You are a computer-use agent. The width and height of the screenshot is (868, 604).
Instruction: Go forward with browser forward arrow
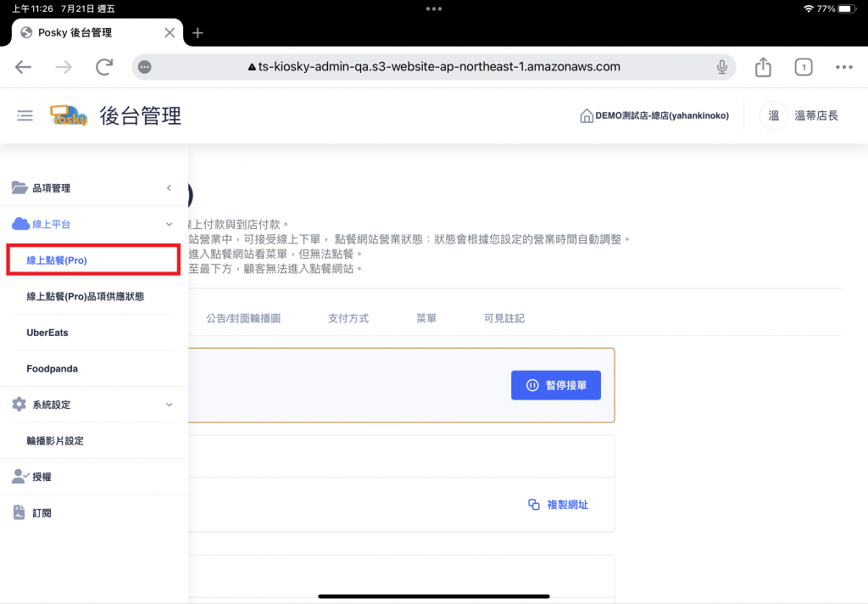64,67
